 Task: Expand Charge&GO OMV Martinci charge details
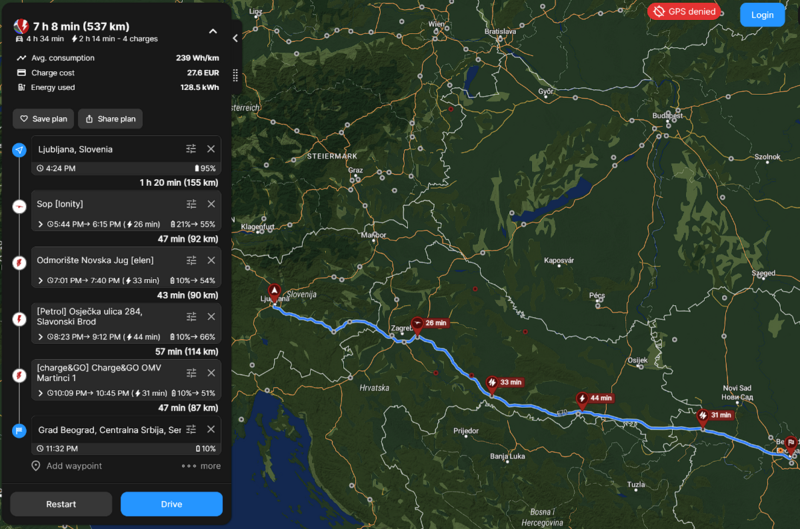click(41, 393)
